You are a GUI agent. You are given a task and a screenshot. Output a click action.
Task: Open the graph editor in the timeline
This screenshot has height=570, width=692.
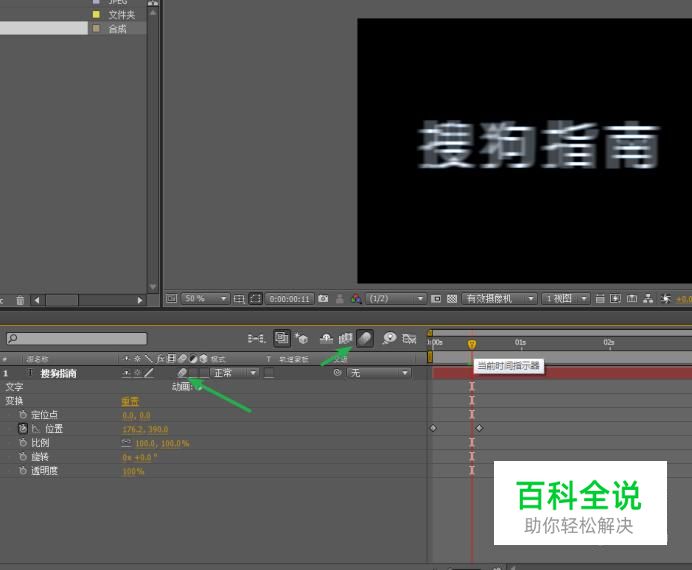pyautogui.click(x=409, y=338)
